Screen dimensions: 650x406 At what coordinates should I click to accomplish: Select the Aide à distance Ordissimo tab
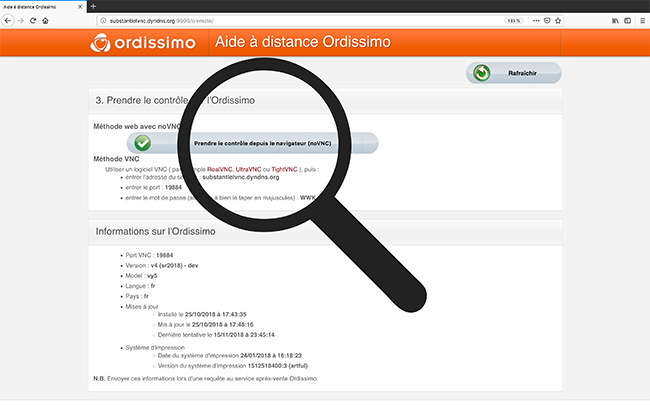point(43,7)
